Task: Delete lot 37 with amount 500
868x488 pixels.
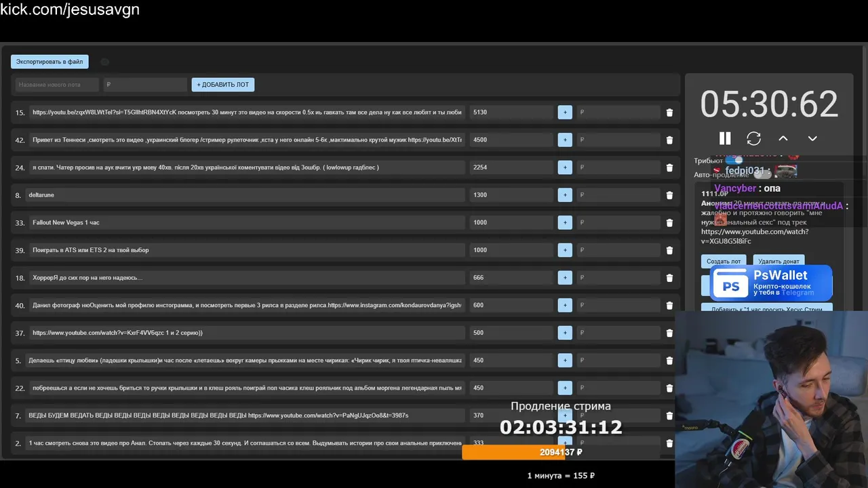Action: (x=669, y=333)
